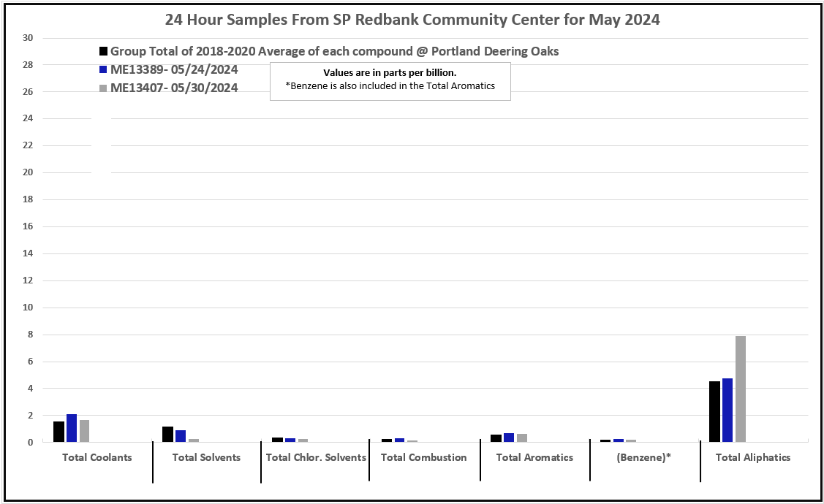Click the gray ME13407 legend swatch
The width and height of the screenshot is (824, 504).
click(104, 88)
